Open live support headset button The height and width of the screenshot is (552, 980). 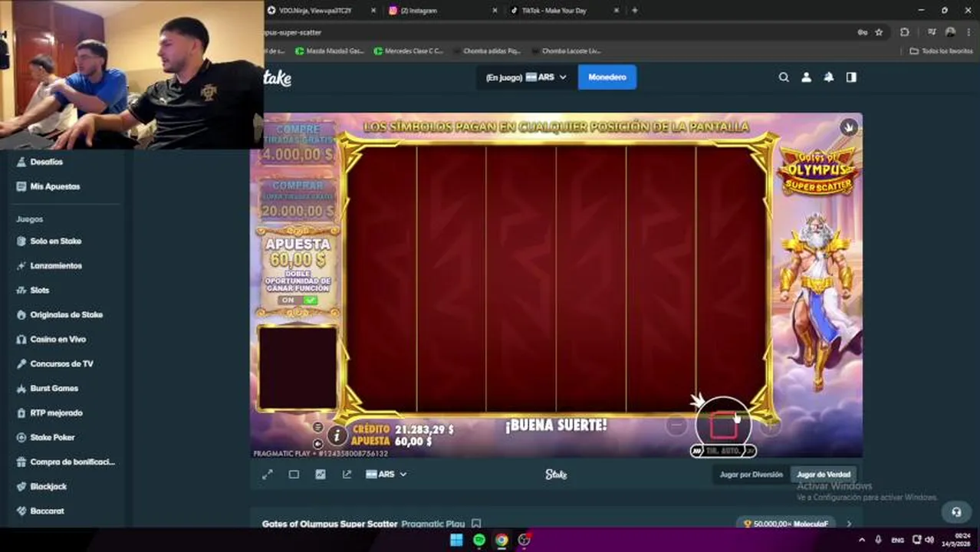click(x=956, y=512)
